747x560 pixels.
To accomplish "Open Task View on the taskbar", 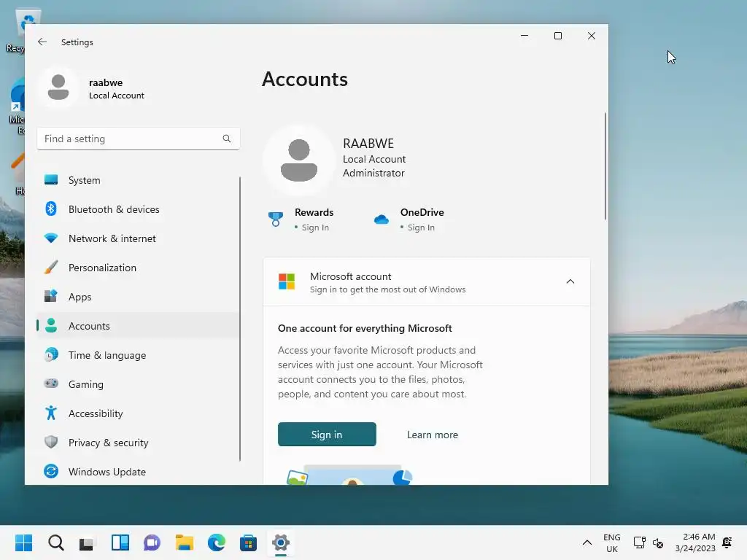I will (x=87, y=542).
